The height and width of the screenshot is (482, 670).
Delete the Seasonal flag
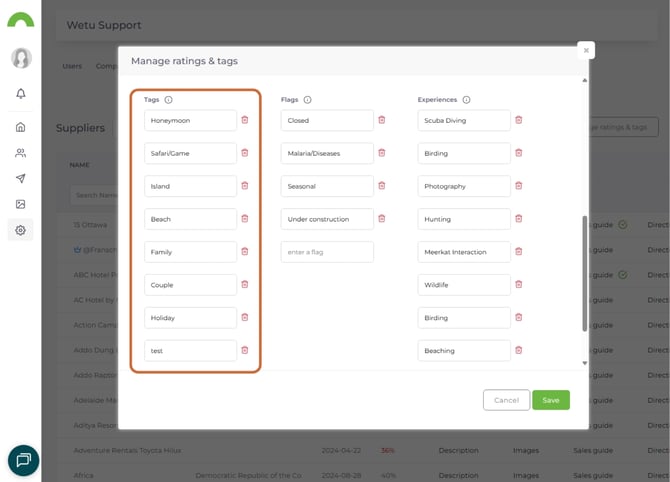pyautogui.click(x=382, y=186)
